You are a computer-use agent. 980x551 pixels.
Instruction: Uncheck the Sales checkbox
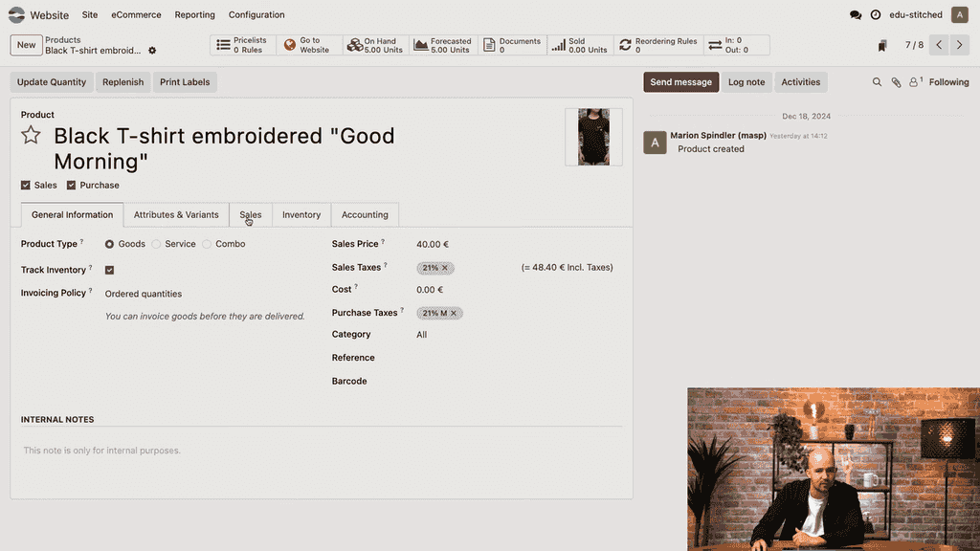tap(26, 186)
